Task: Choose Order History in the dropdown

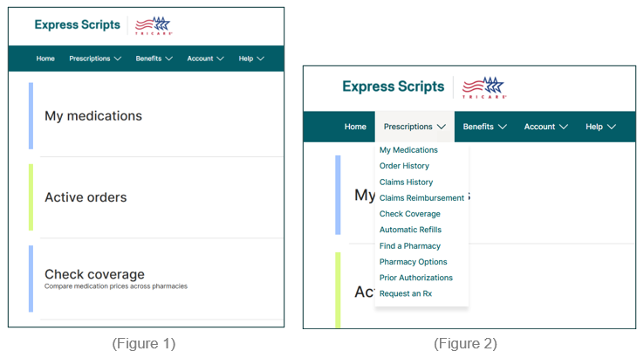Action: coord(404,166)
